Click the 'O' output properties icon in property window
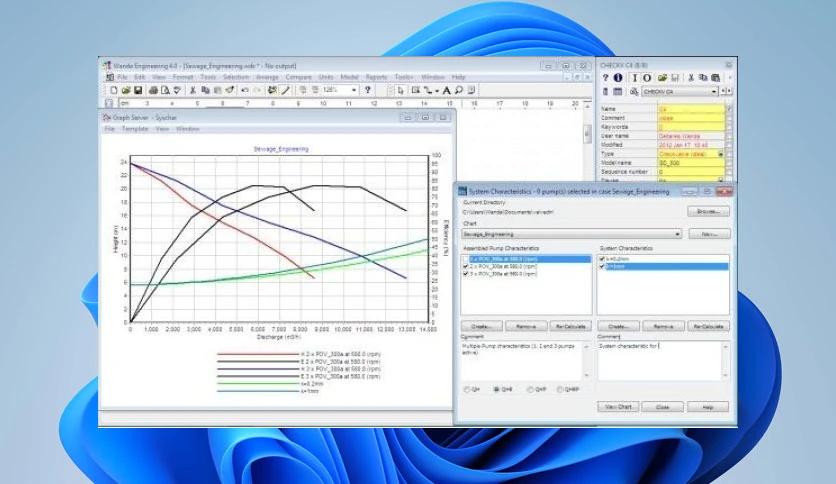This screenshot has height=484, width=836. point(647,78)
